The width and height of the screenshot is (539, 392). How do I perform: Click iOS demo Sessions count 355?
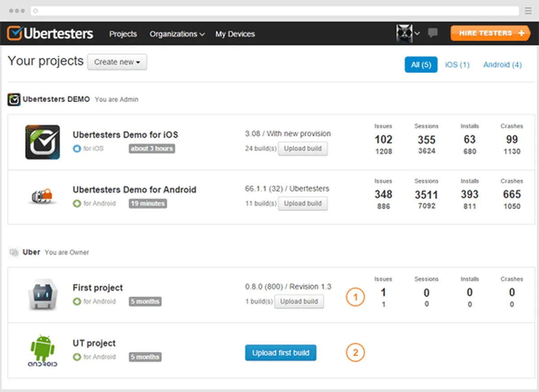coord(426,140)
